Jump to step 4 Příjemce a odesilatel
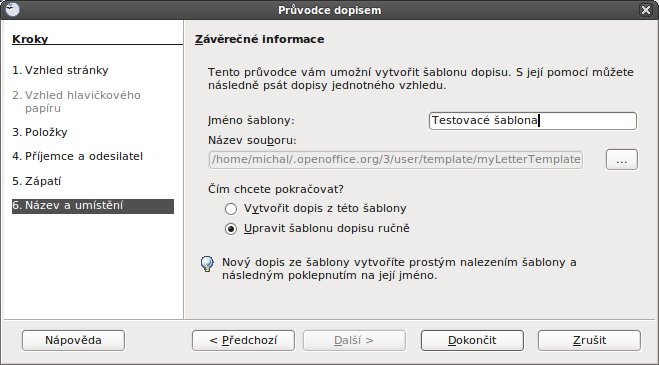The image size is (659, 365). point(77,156)
